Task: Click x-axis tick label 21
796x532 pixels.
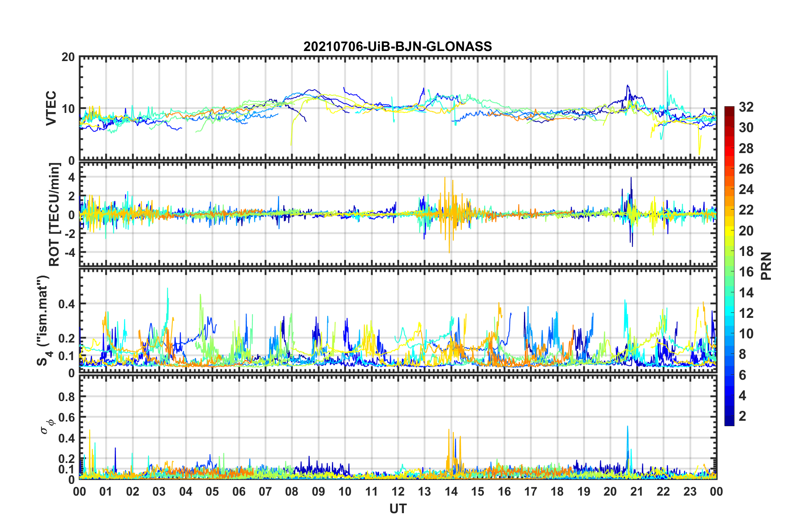Action: [x=637, y=491]
